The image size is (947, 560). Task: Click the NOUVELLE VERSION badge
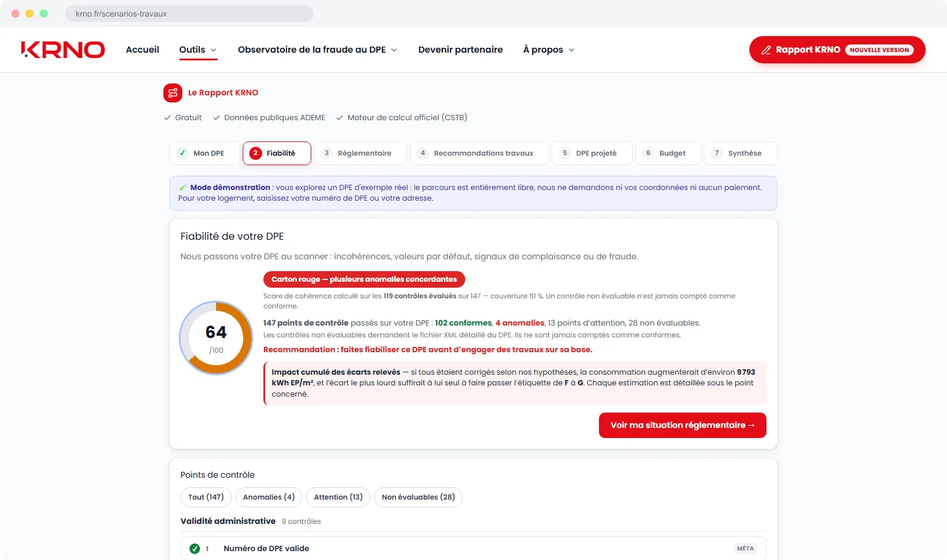click(879, 50)
